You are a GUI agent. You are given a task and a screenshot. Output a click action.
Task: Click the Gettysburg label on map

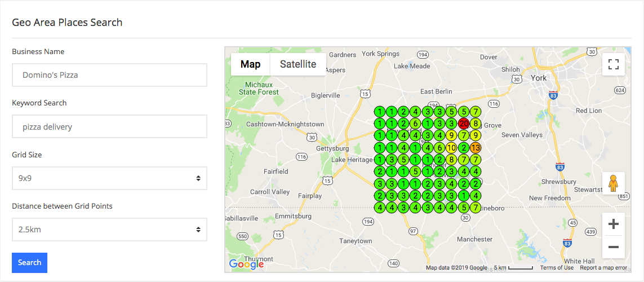coord(332,148)
